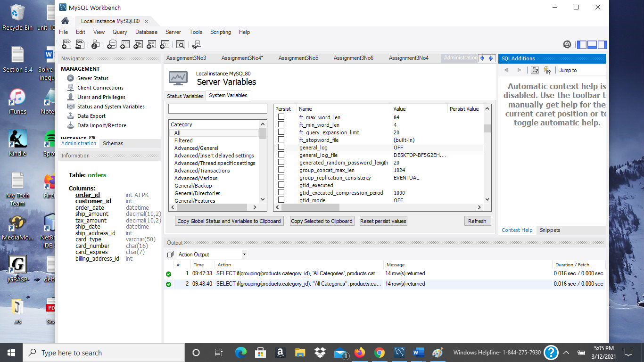
Task: Create a new schema in the connected server
Action: click(x=112, y=44)
